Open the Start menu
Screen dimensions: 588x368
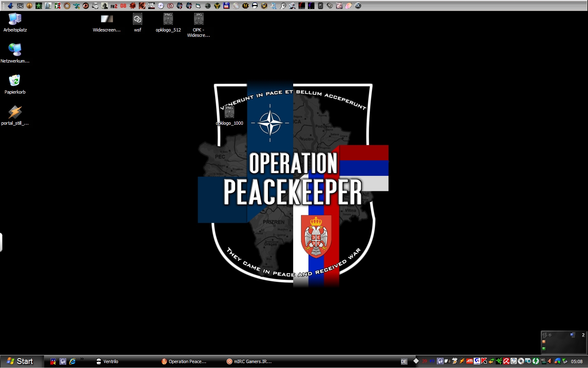point(22,361)
